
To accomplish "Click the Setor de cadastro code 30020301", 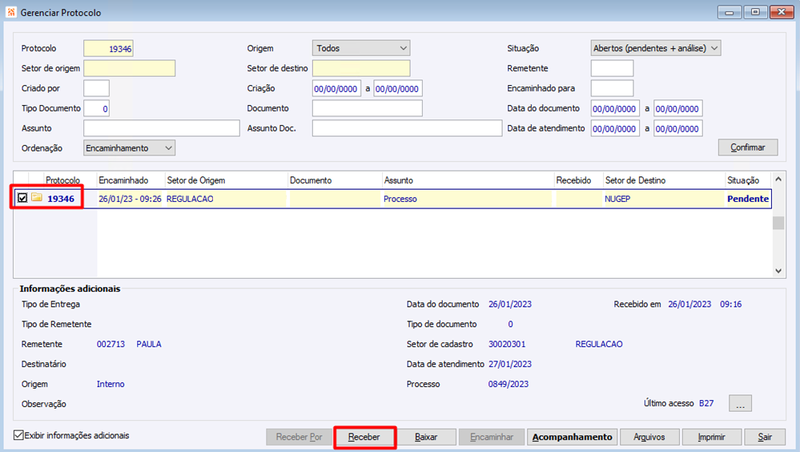I will tap(507, 344).
